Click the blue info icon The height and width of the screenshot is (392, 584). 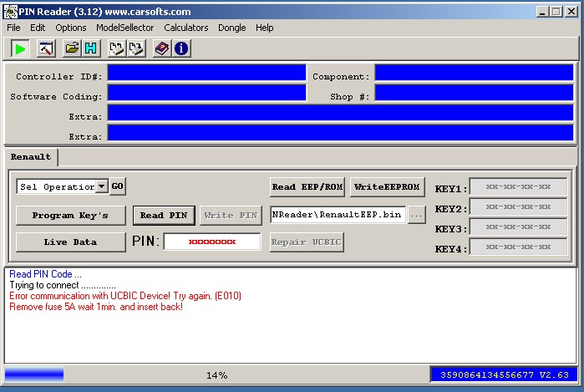[x=181, y=48]
